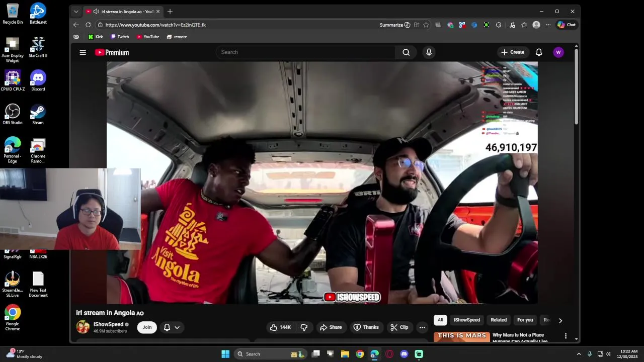Screen dimensions: 644x362
Task: Click the Join channel button
Action: coord(147,327)
